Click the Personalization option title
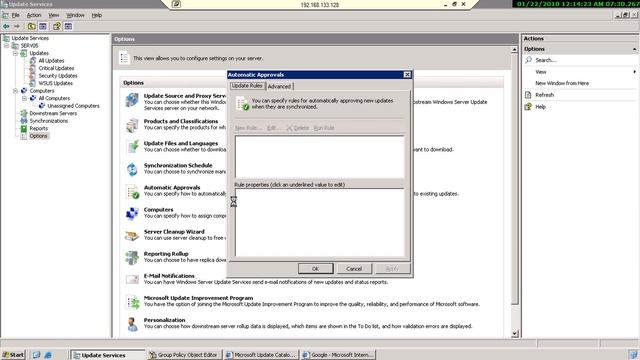The width and height of the screenshot is (640, 360). [x=164, y=320]
